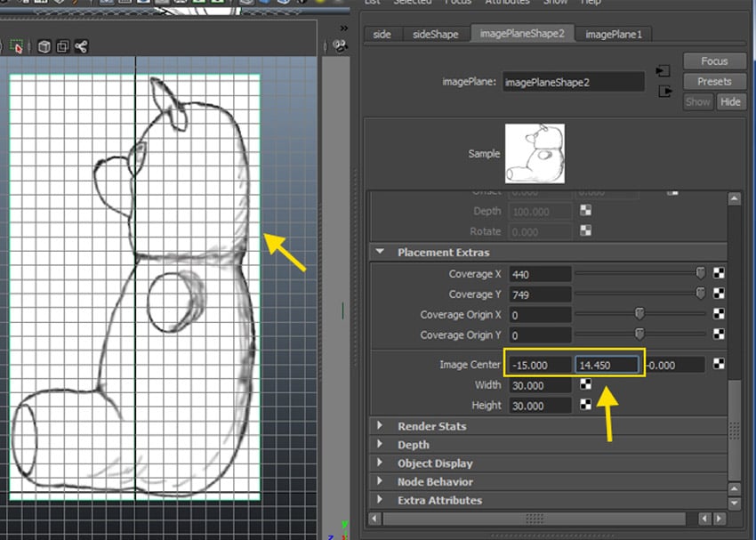The width and height of the screenshot is (756, 540).
Task: Click the output connection arrow icon
Action: pyautogui.click(x=663, y=91)
